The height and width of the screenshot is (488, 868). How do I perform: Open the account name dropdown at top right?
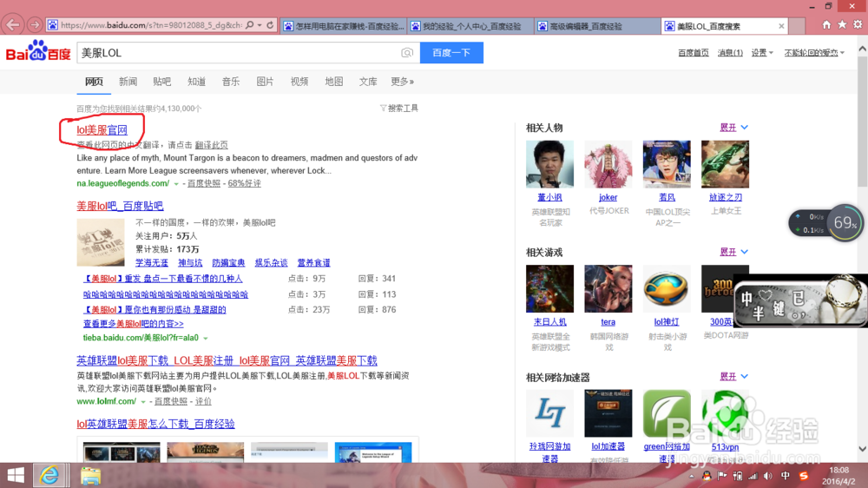(814, 53)
